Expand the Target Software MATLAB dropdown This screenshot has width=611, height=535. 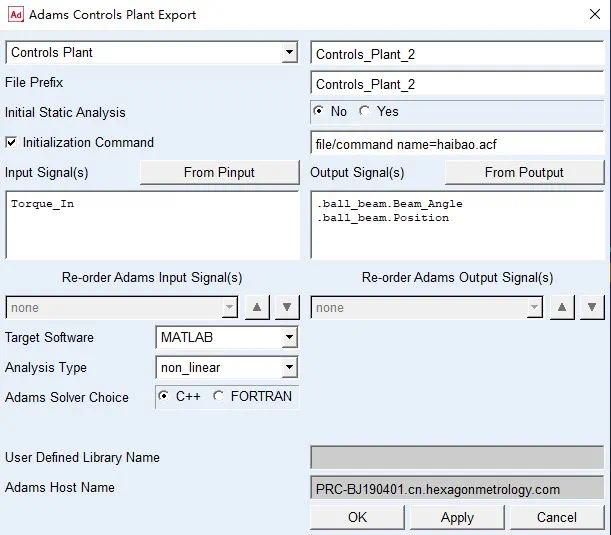tap(228, 338)
